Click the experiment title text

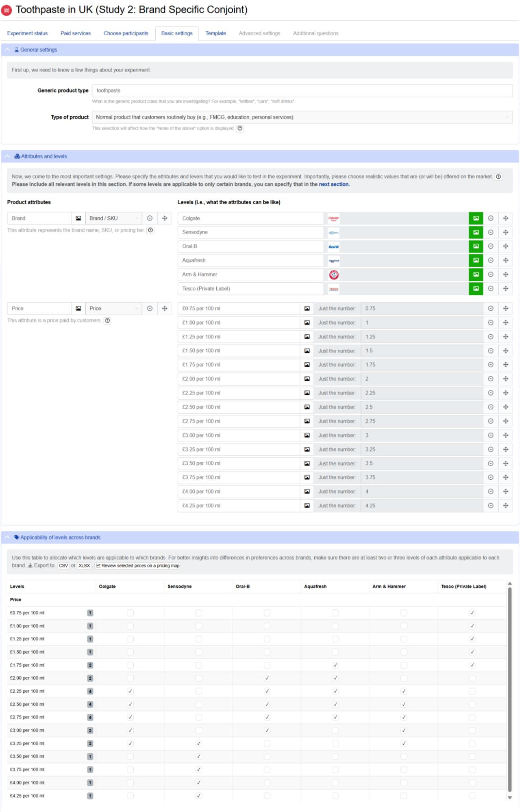[131, 10]
